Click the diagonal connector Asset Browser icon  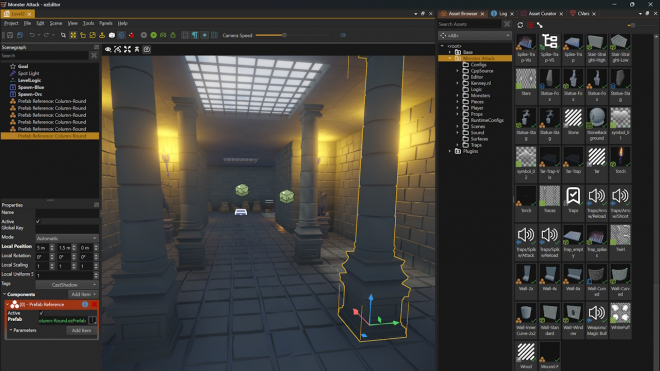pyautogui.click(x=540, y=25)
